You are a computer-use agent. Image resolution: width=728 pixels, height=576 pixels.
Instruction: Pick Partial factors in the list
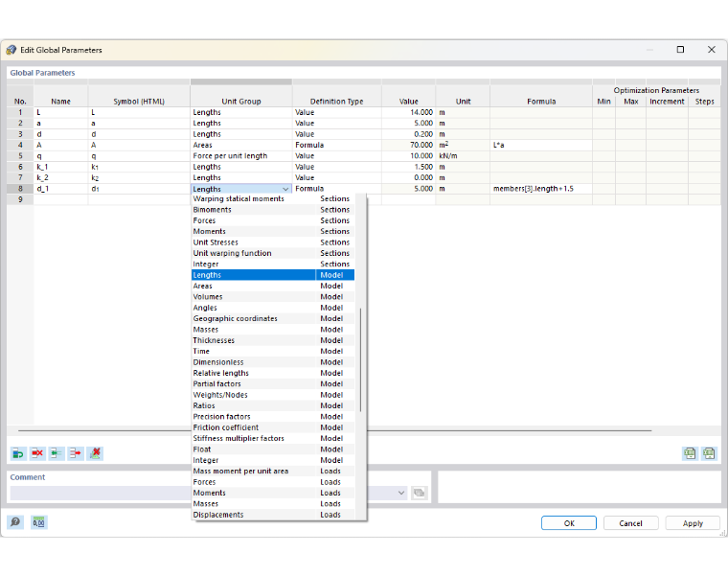click(273, 384)
